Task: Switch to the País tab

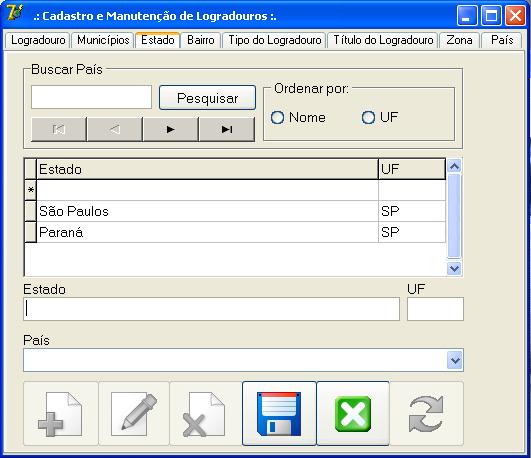Action: (502, 40)
